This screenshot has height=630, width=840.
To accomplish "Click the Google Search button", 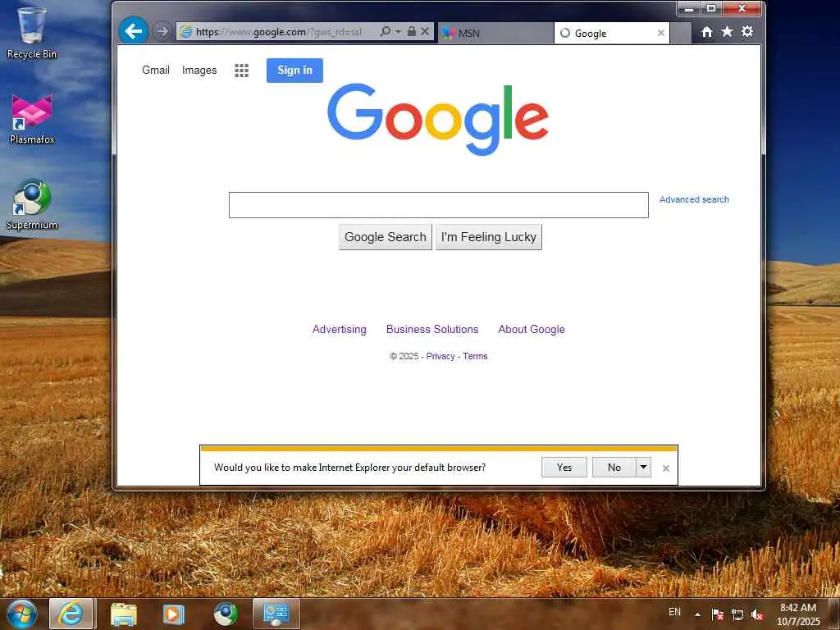I will (x=386, y=237).
